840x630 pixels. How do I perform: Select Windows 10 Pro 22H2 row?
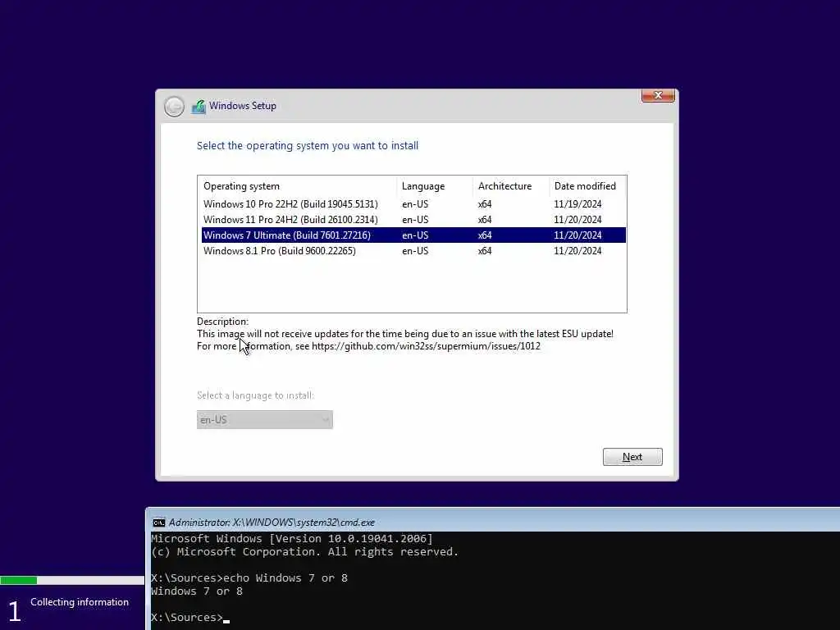pos(413,204)
